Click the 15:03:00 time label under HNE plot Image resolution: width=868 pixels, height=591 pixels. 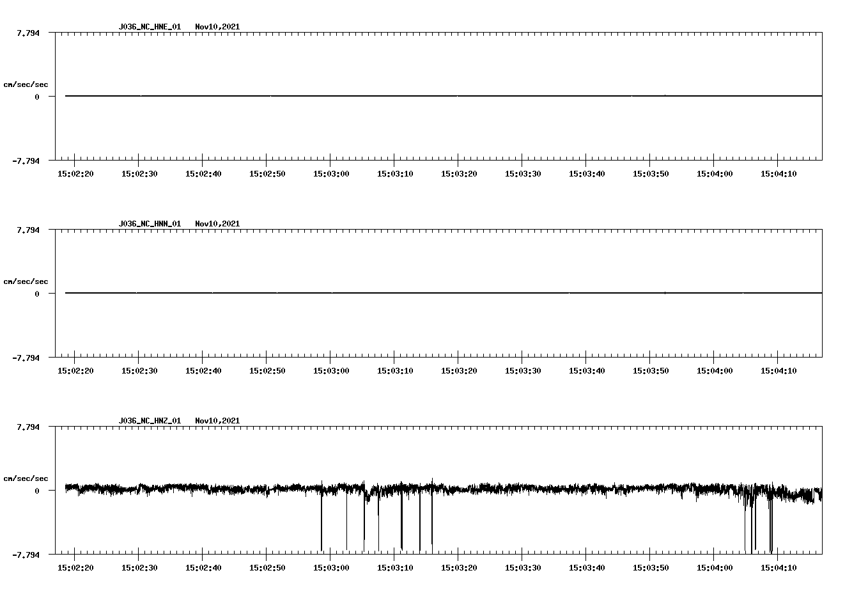(x=331, y=174)
